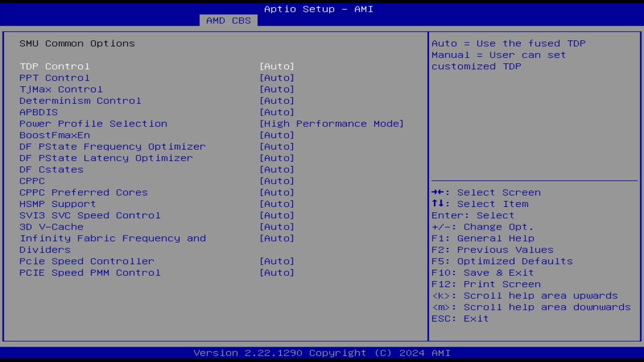This screenshot has width=644, height=362.
Task: Select the HSMP Support setting
Action: point(58,204)
